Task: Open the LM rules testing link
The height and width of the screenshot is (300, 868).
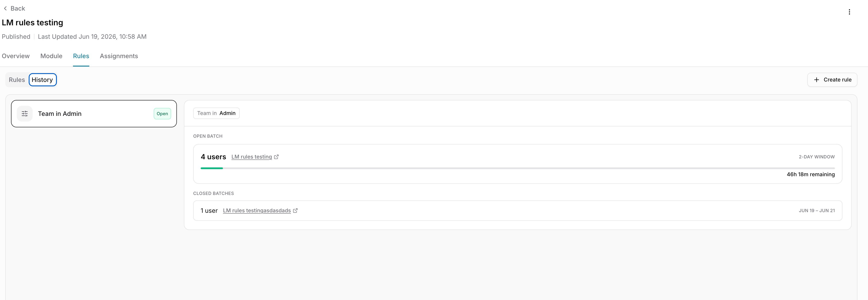Action: tap(251, 157)
